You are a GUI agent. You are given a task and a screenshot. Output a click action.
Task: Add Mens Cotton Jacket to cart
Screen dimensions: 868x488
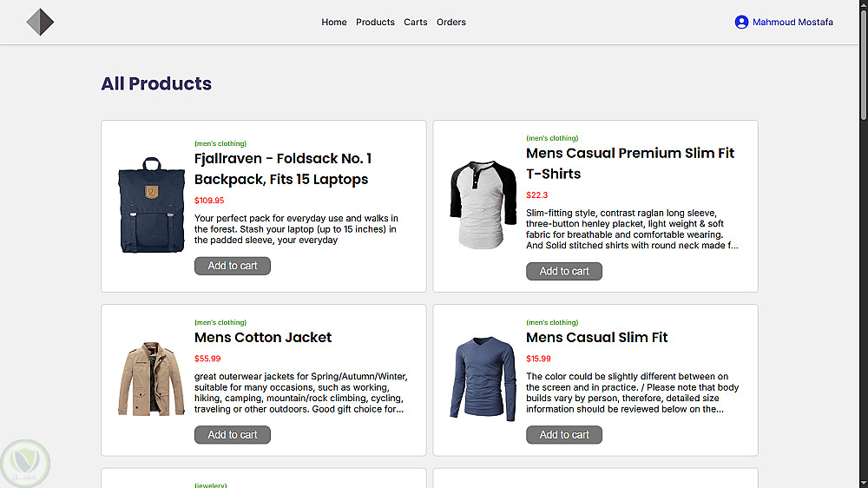click(233, 434)
